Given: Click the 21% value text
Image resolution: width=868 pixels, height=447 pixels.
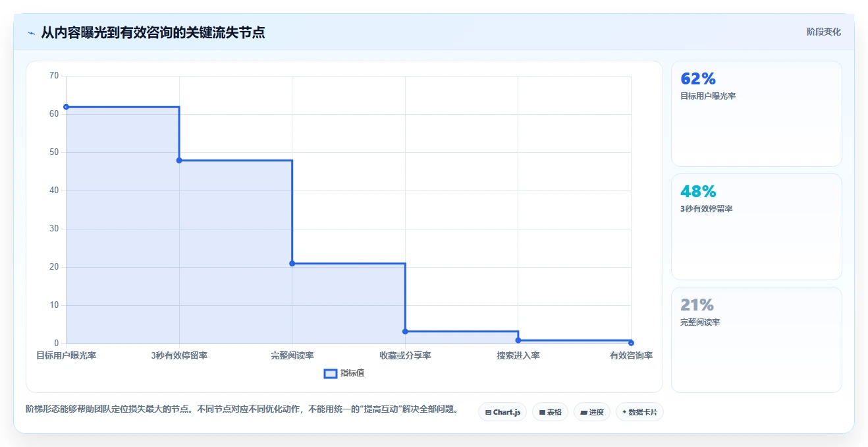Looking at the screenshot, I should pyautogui.click(x=697, y=305).
